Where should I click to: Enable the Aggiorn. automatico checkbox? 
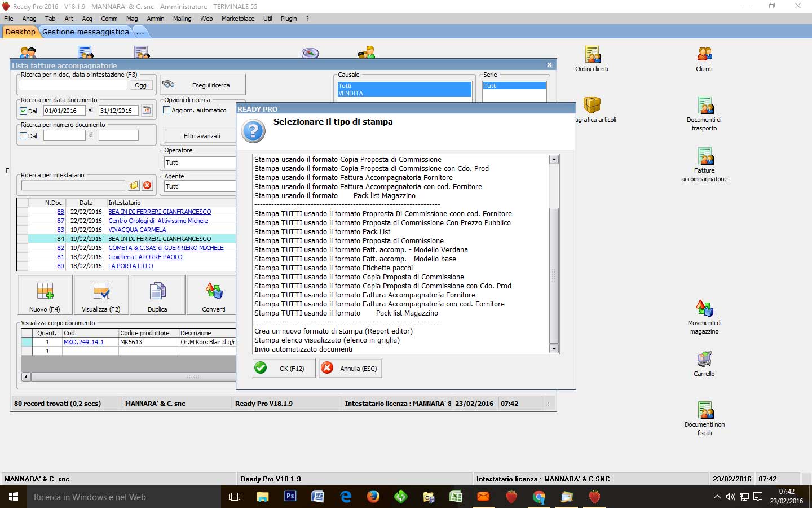(x=167, y=110)
